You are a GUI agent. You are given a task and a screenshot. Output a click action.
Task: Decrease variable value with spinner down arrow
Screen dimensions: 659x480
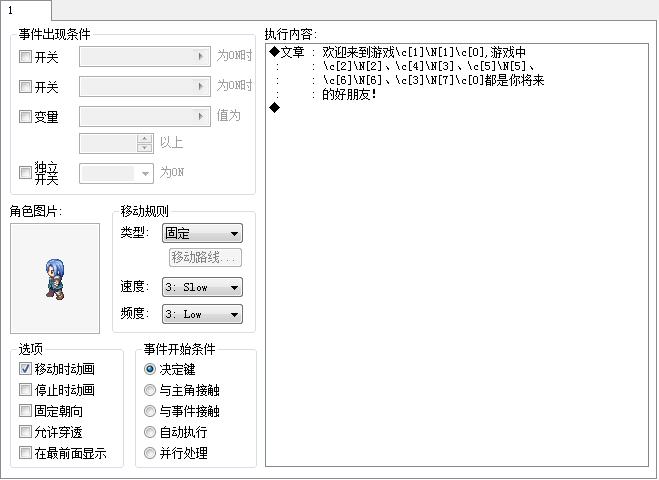pyautogui.click(x=145, y=148)
